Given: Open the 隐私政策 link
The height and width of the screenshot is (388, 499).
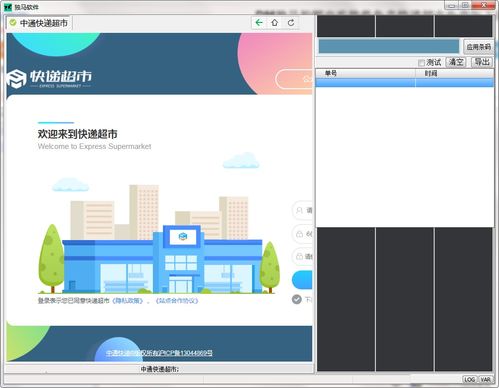Looking at the screenshot, I should coord(128,301).
